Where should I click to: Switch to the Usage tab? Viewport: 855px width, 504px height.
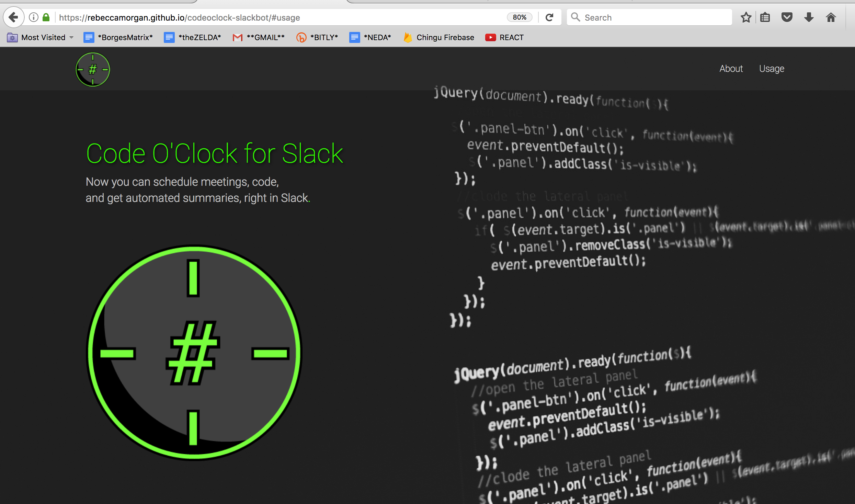pos(772,68)
